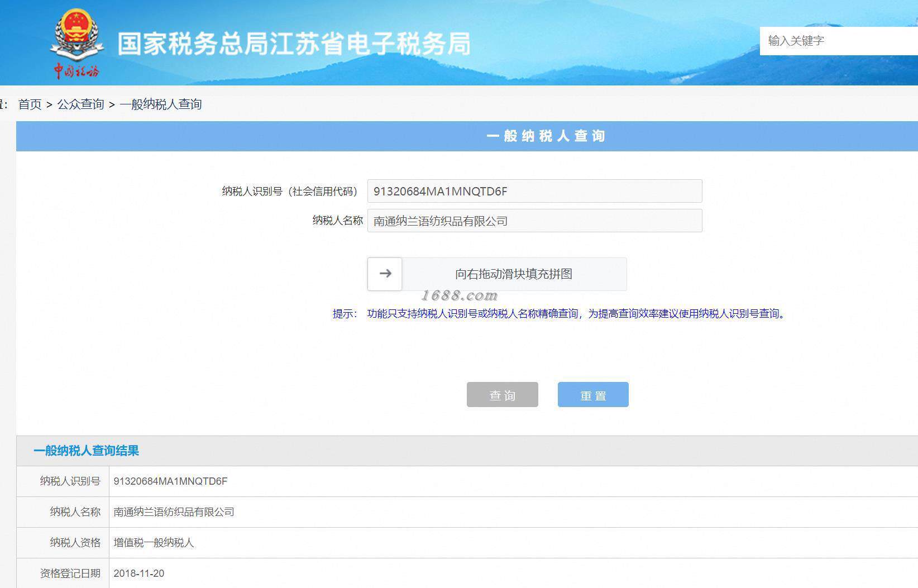Open the 公众查询 breadcrumb link

coord(81,104)
